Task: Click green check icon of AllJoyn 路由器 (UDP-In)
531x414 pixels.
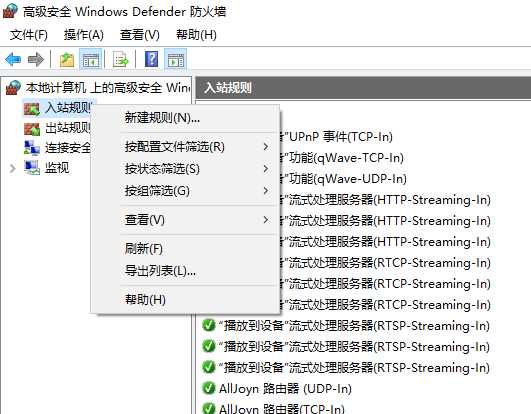Action: point(209,388)
